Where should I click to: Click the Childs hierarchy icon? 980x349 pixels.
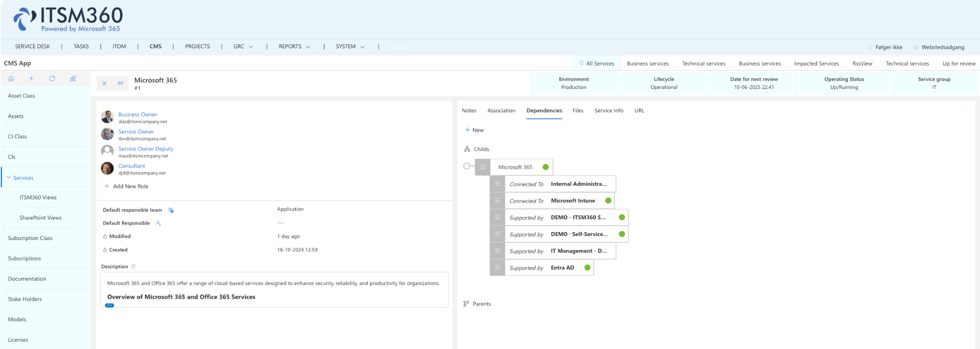467,149
